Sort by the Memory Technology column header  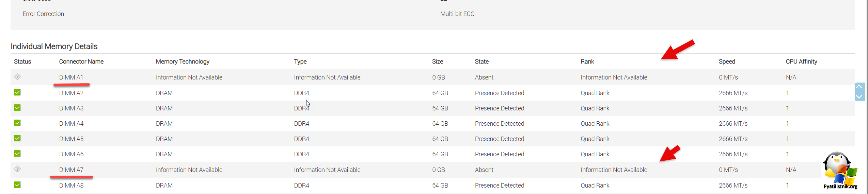coord(183,61)
